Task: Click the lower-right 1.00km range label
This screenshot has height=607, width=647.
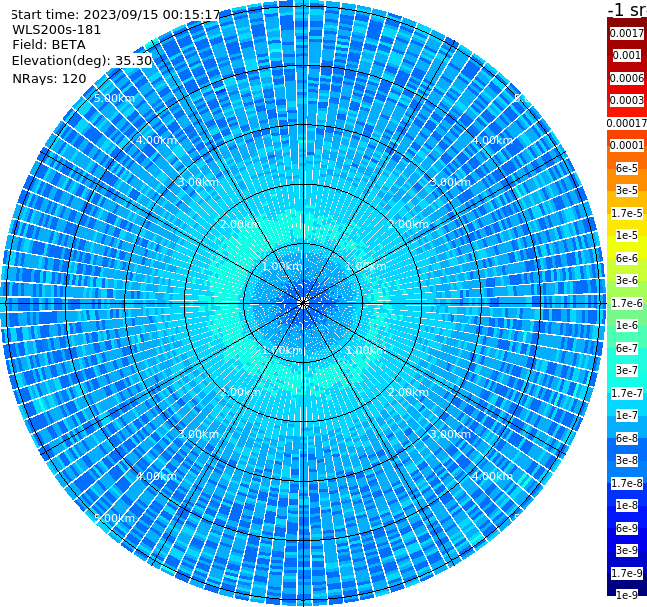Action: tap(366, 350)
